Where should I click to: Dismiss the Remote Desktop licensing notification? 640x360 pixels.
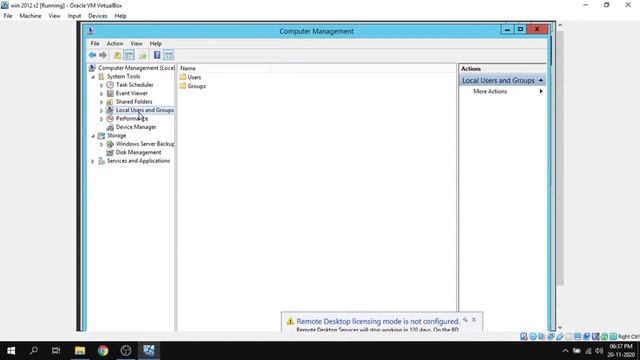point(474,320)
